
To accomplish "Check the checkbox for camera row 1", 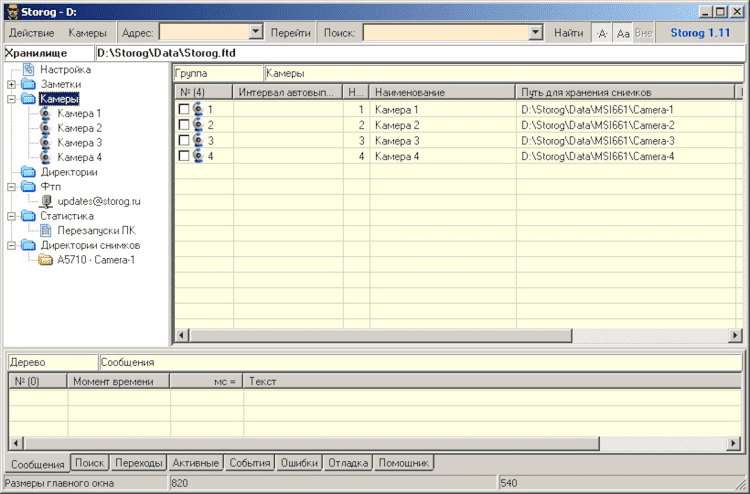I will tap(184, 110).
